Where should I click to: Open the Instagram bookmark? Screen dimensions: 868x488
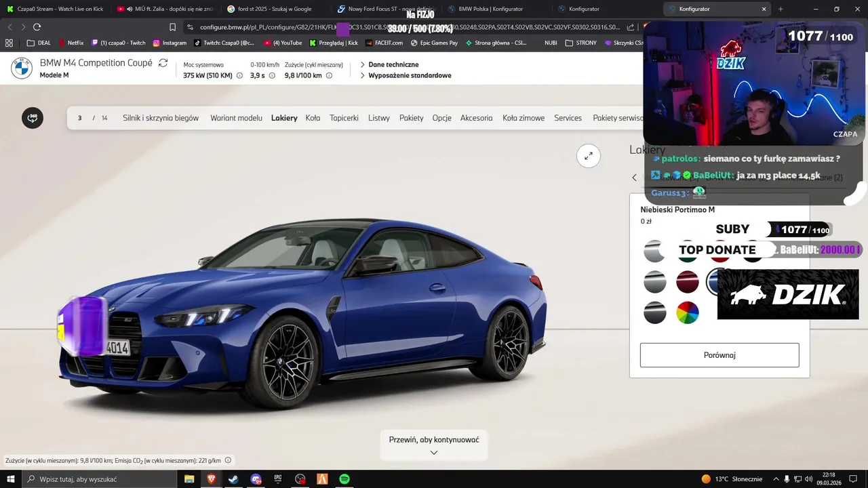tap(170, 43)
